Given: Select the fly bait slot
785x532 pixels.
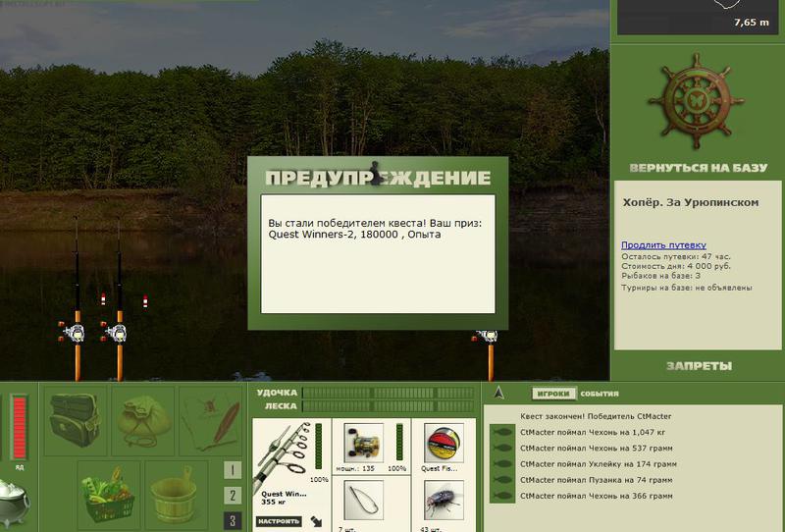Looking at the screenshot, I should tap(444, 500).
